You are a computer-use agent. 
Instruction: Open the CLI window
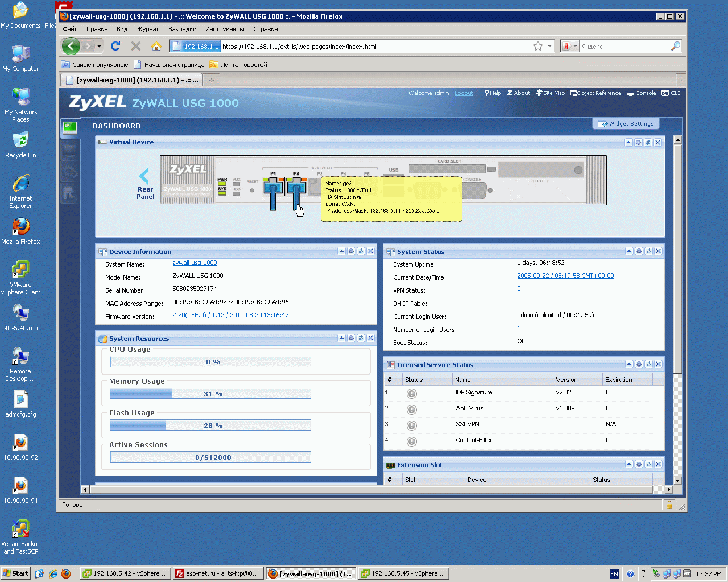pos(671,93)
